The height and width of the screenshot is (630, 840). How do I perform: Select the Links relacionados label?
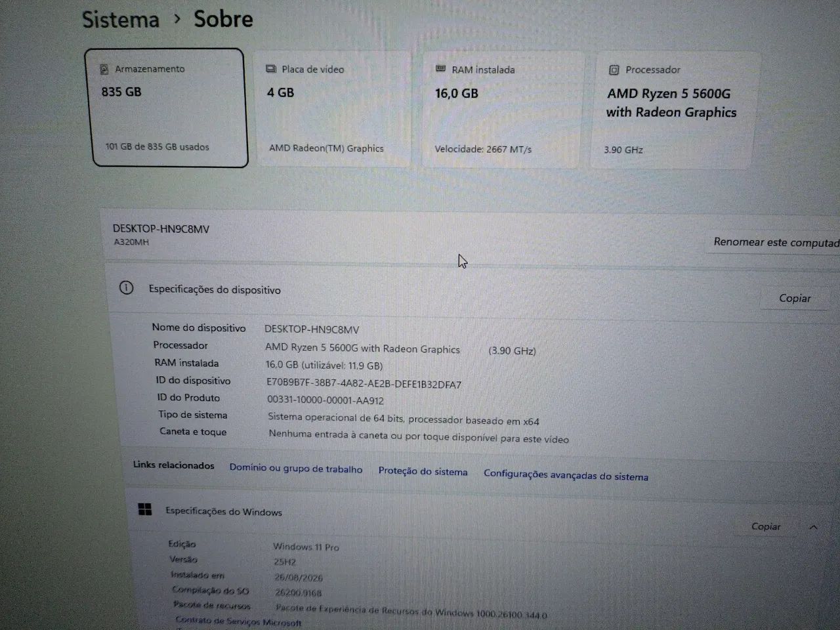[173, 465]
